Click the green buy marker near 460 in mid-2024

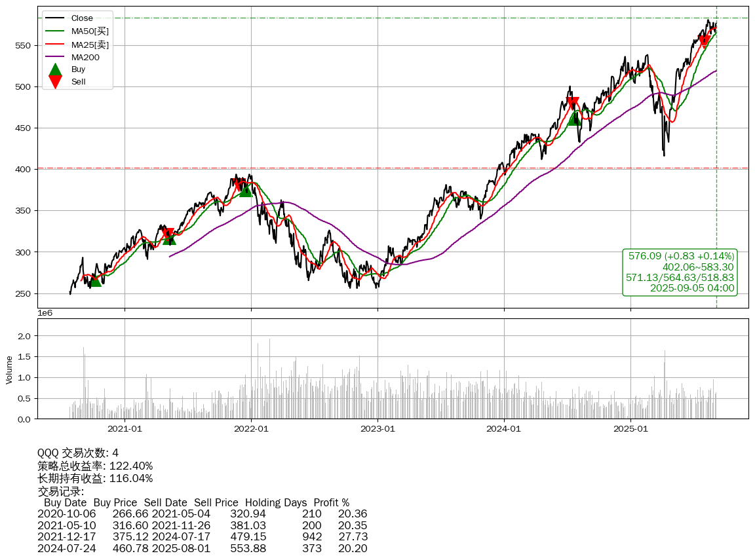pos(575,119)
